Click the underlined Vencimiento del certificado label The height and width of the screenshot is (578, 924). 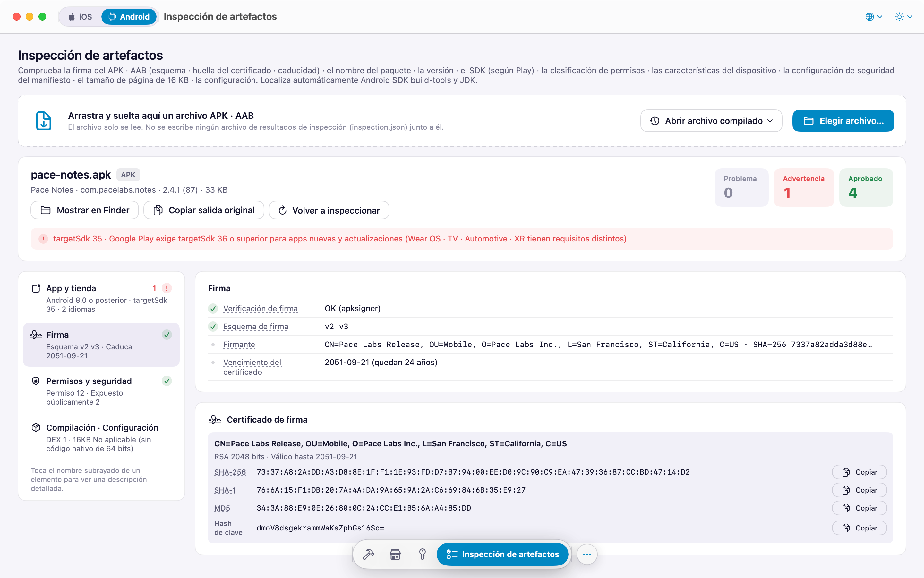click(252, 367)
